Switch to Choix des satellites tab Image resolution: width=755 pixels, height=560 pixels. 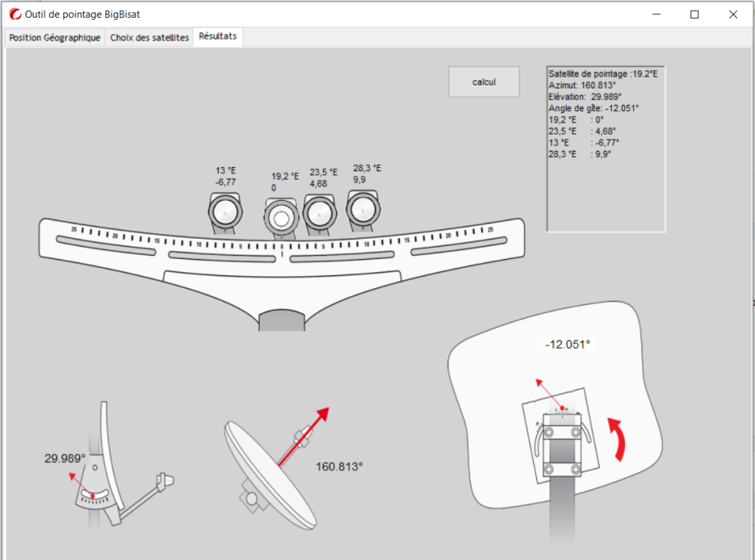coord(149,37)
